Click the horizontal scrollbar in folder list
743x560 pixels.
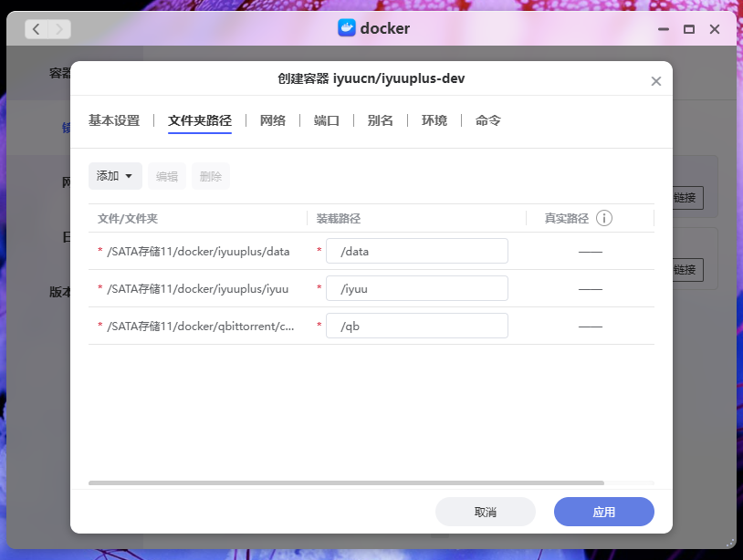(x=347, y=482)
